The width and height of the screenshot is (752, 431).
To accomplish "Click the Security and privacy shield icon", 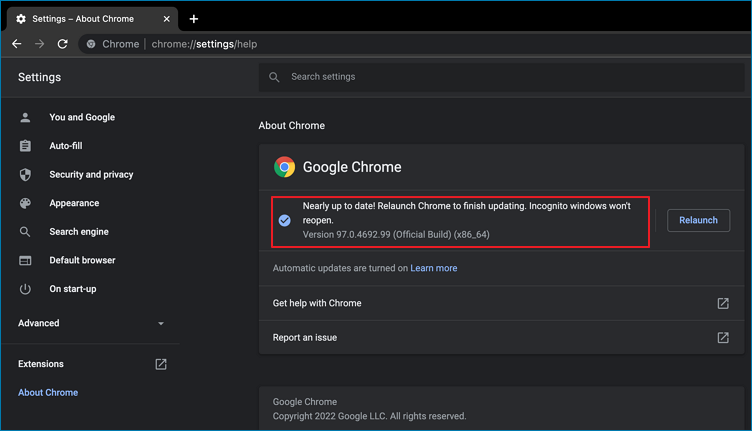I will (x=26, y=175).
